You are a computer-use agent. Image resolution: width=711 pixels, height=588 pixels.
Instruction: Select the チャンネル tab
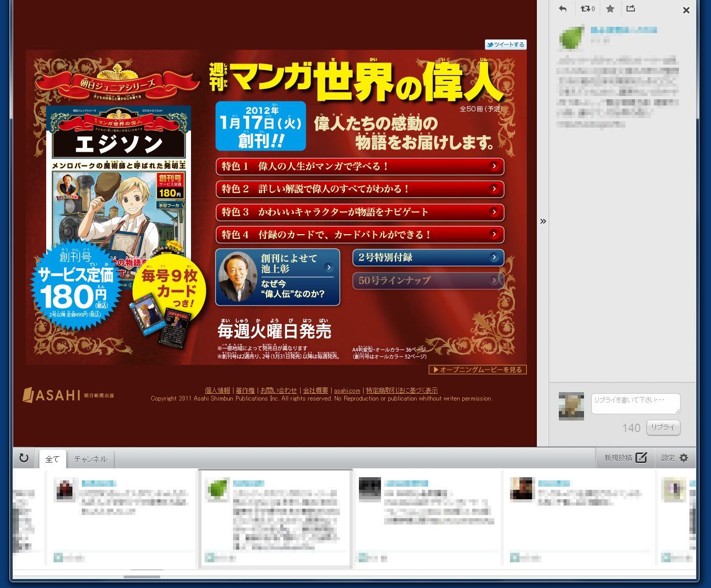pos(90,459)
